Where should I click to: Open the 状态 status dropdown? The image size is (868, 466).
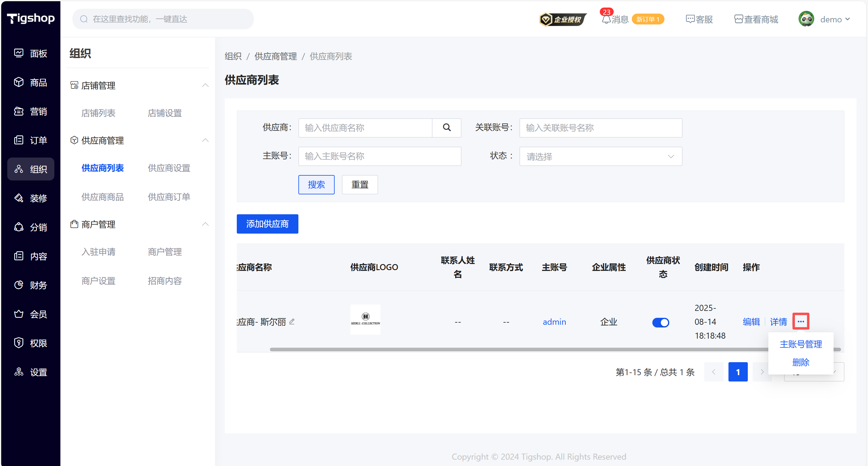[600, 156]
